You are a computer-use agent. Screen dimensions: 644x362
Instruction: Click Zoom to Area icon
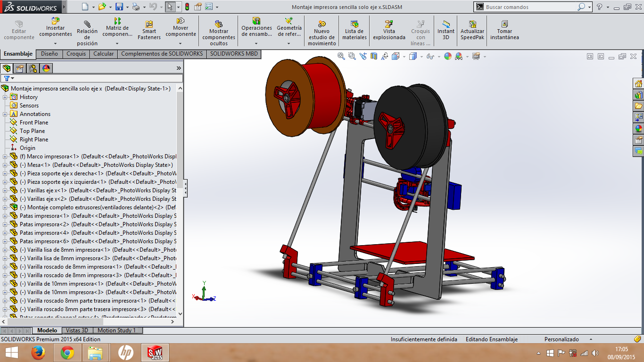pos(352,56)
